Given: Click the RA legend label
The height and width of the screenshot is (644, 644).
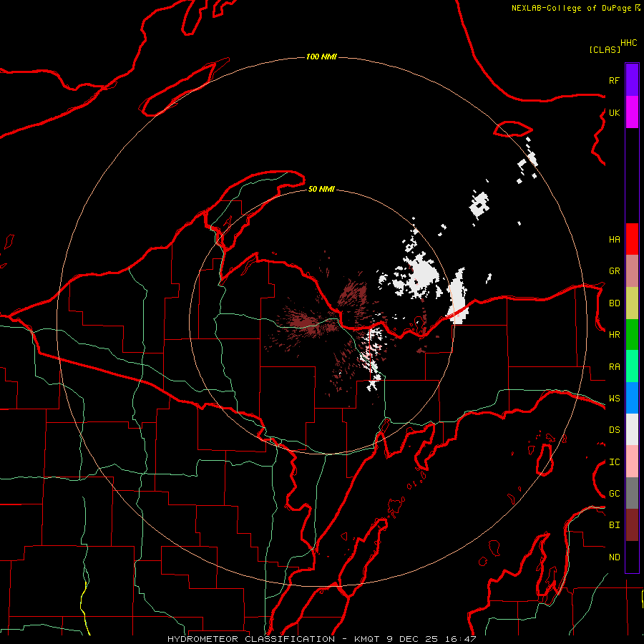Looking at the screenshot, I should tap(615, 367).
